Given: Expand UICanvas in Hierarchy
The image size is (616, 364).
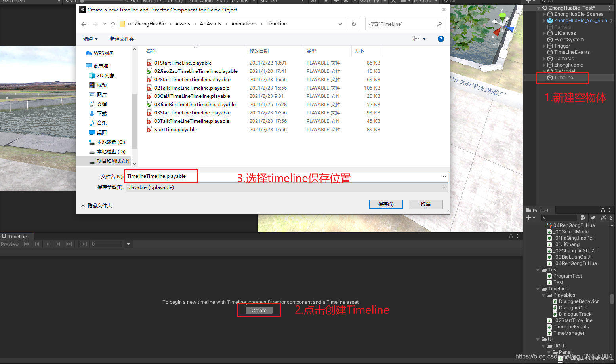Looking at the screenshot, I should pos(544,33).
